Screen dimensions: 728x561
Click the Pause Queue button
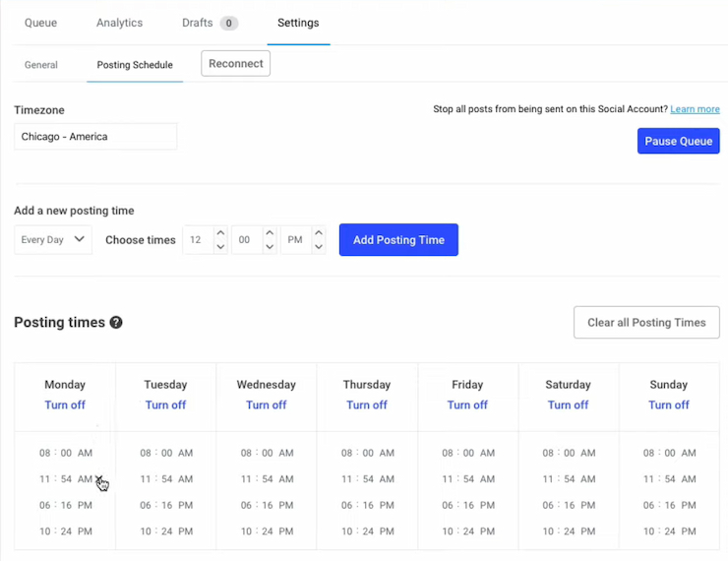click(679, 141)
